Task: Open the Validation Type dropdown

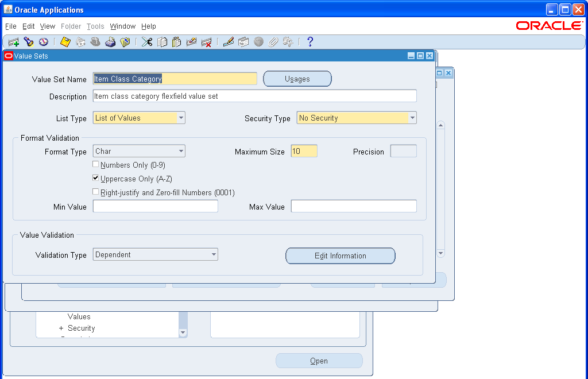Action: coord(214,254)
